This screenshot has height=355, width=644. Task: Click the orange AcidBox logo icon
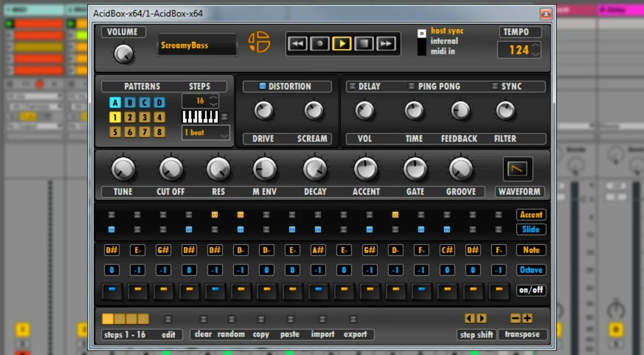259,42
